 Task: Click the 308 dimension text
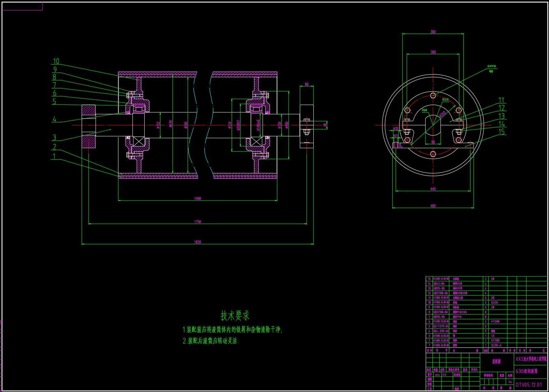[433, 52]
